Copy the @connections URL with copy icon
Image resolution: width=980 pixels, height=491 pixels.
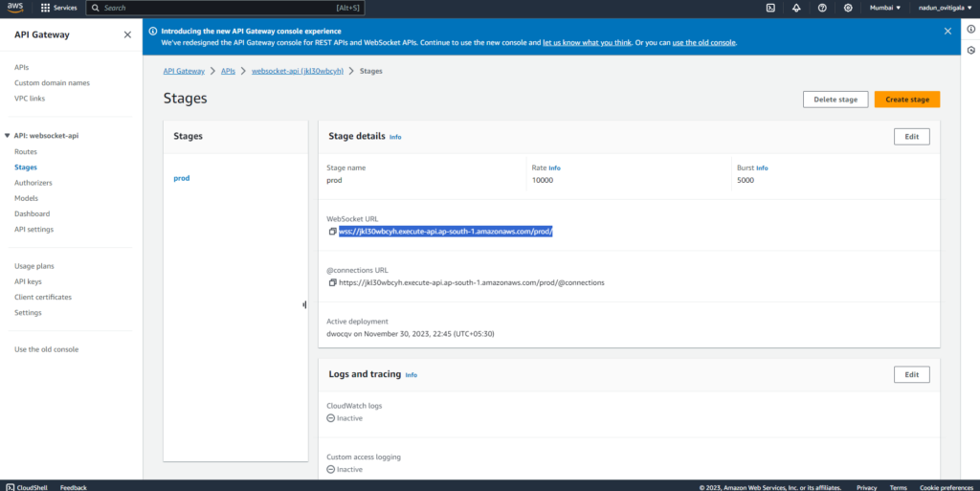(332, 282)
